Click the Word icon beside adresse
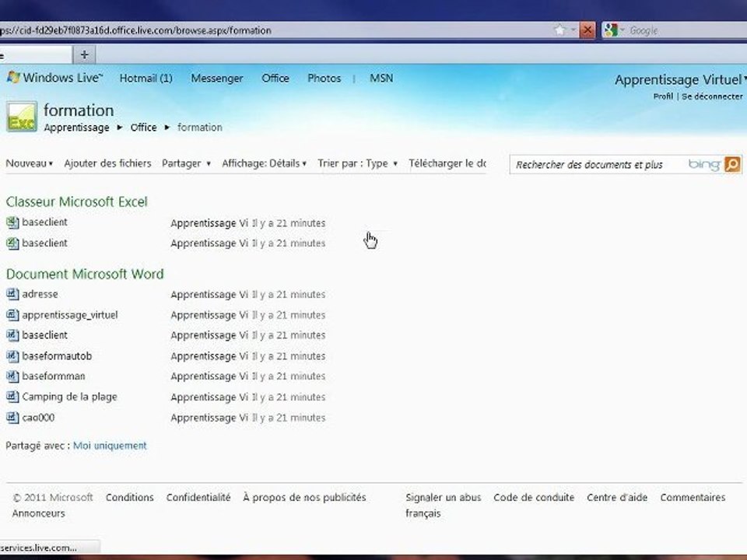Image resolution: width=747 pixels, height=560 pixels. click(12, 294)
